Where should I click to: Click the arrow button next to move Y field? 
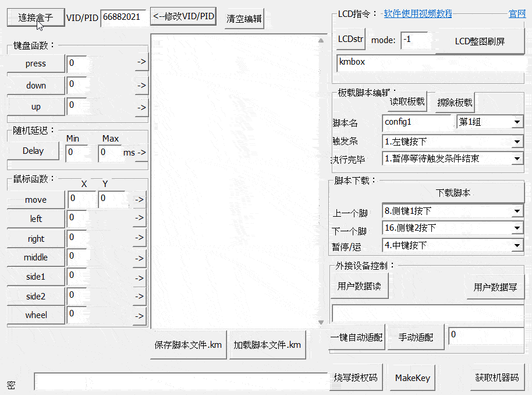[139, 200]
